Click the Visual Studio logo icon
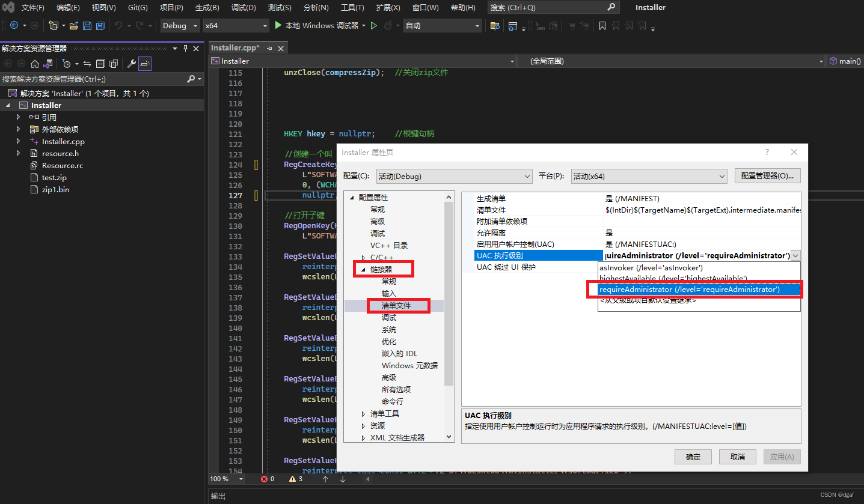This screenshot has height=504, width=864. (8, 8)
